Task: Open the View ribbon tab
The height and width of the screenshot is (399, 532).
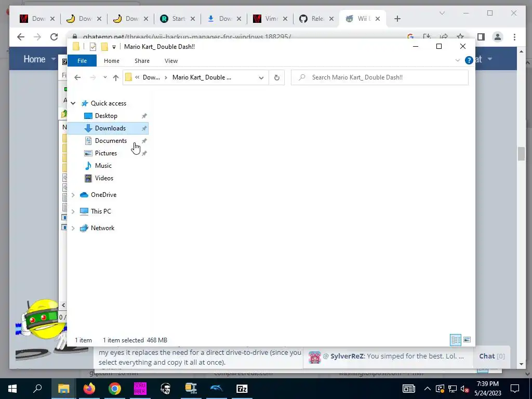Action: coord(171,61)
